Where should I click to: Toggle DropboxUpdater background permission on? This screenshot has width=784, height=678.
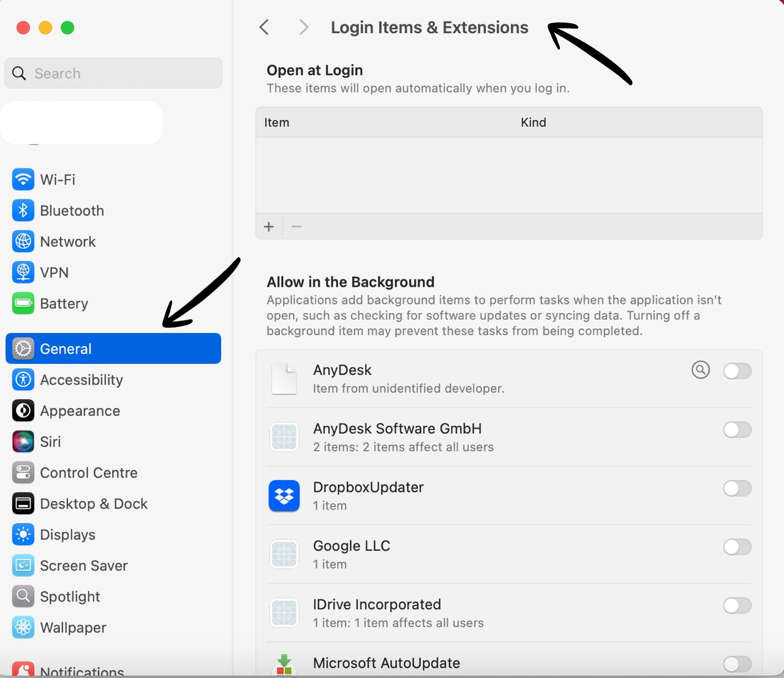click(x=737, y=489)
